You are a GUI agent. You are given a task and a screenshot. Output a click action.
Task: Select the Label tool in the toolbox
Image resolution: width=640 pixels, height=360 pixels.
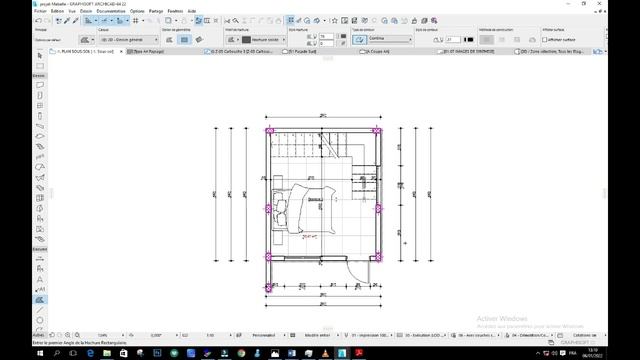pos(40,289)
